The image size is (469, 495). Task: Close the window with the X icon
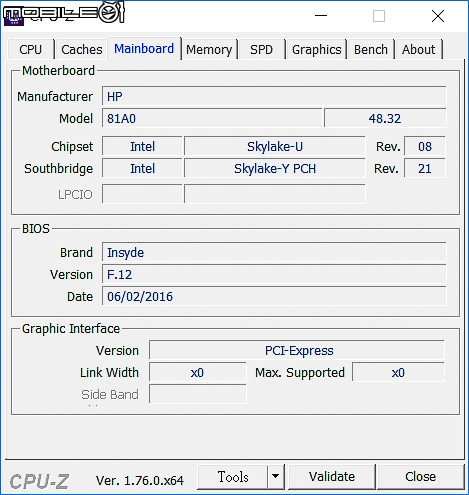(438, 16)
